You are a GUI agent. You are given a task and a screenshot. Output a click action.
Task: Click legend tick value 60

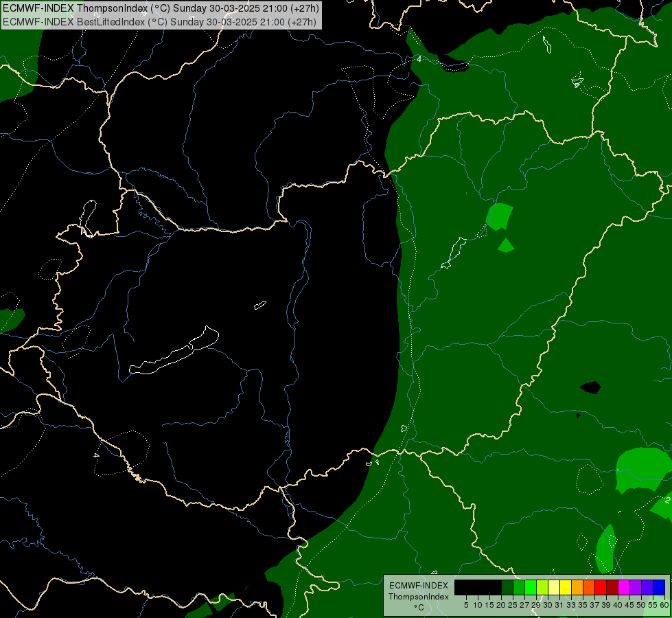[664, 605]
